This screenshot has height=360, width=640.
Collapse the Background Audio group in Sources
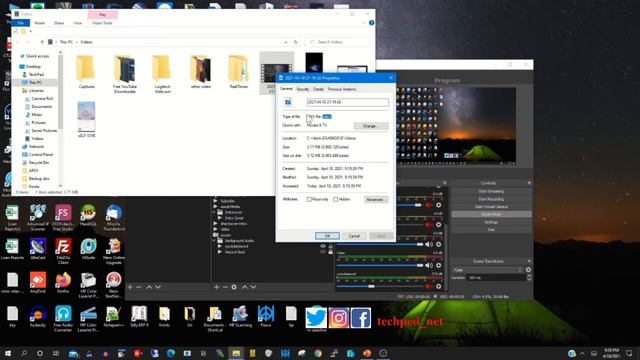pos(215,241)
